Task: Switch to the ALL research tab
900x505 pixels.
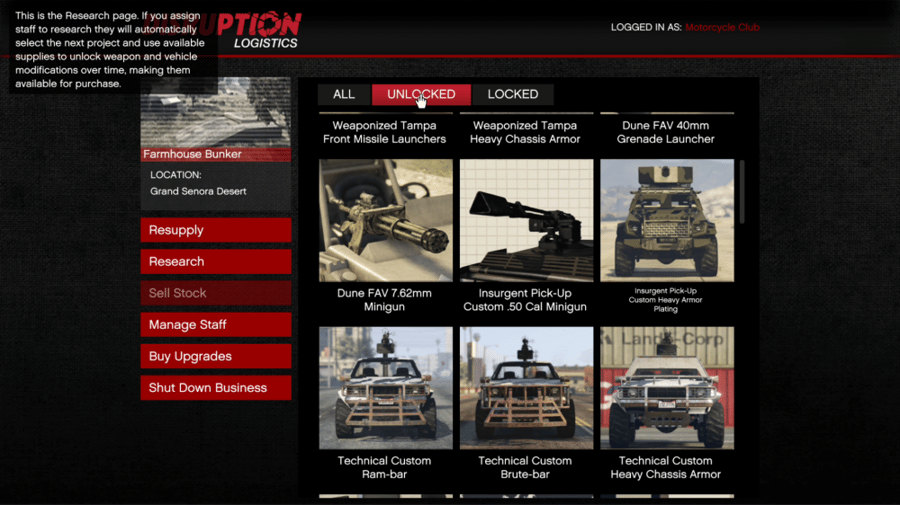Action: tap(344, 94)
